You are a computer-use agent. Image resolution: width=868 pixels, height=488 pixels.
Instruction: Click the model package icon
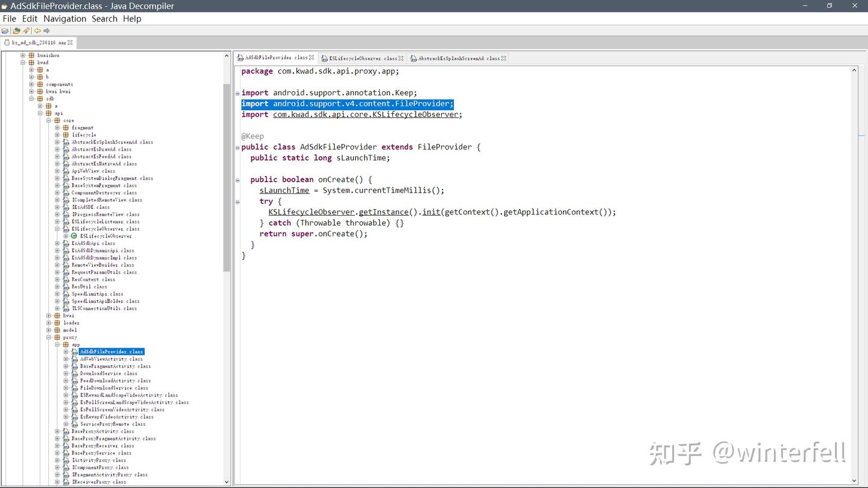pos(57,330)
